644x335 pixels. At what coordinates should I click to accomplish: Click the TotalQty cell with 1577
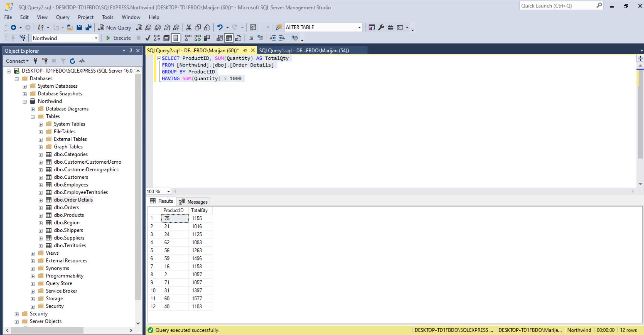coord(200,299)
